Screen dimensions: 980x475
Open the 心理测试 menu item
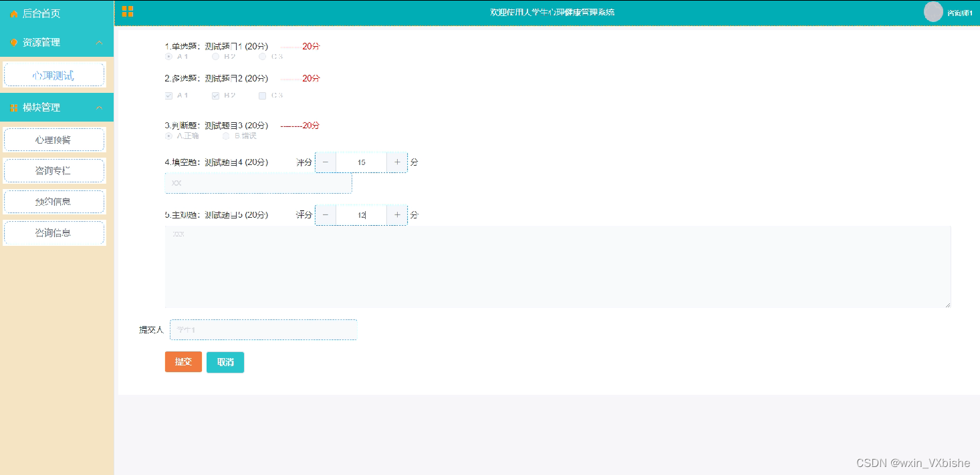click(x=54, y=75)
